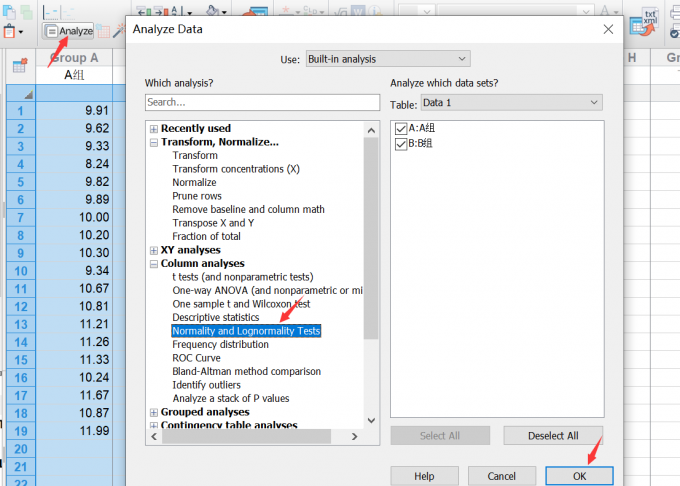Select One sample t and Wilcoxon test
Screen dimensions: 680x486
[241, 303]
